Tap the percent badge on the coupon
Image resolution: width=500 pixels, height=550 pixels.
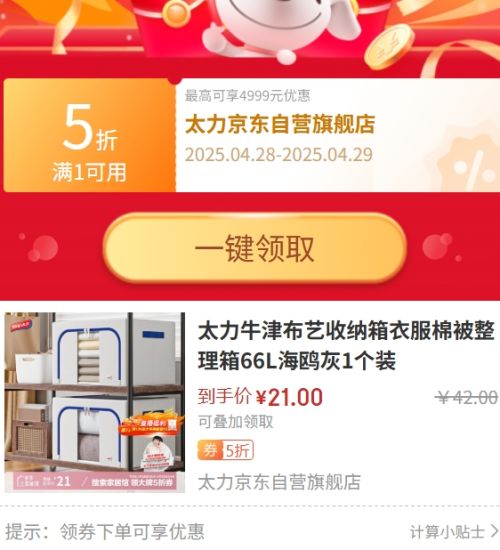468,165
